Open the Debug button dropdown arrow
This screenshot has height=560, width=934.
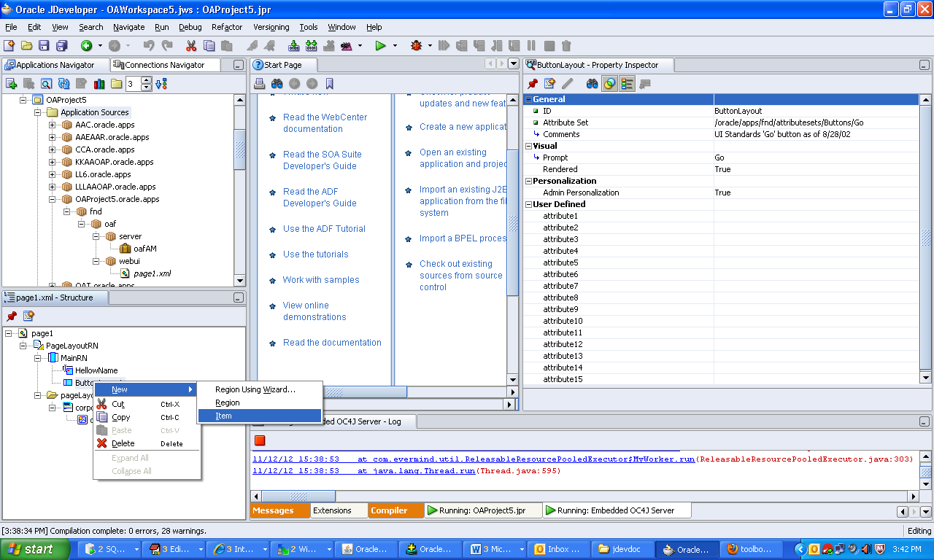(x=430, y=46)
